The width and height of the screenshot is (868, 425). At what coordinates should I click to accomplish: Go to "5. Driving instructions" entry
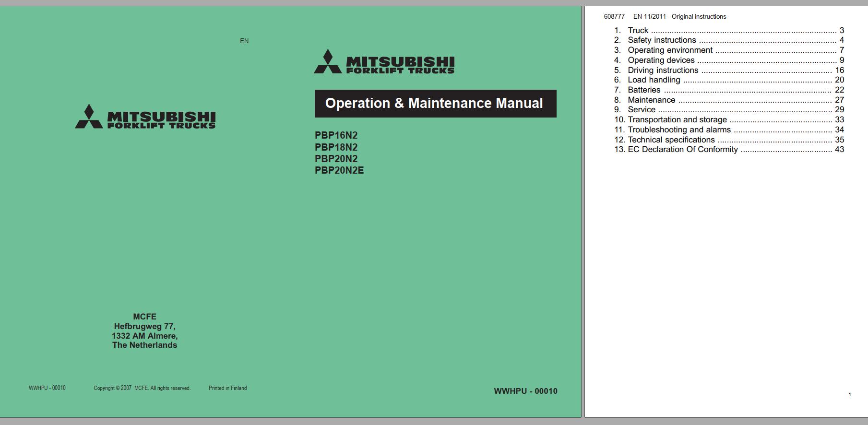coord(729,70)
